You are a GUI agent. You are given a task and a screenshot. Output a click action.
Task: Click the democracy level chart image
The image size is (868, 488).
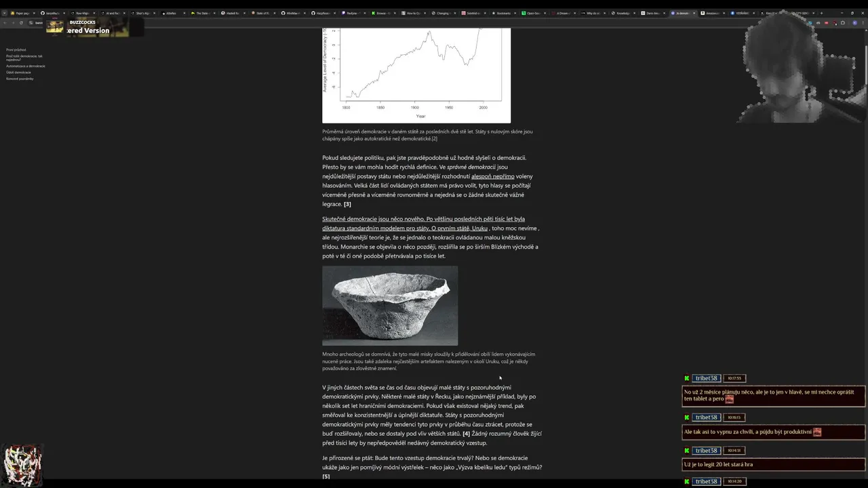coord(416,75)
